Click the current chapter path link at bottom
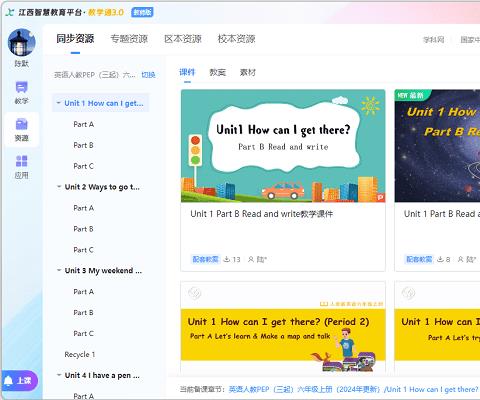Image resolution: width=480 pixels, height=400 pixels. 353,389
